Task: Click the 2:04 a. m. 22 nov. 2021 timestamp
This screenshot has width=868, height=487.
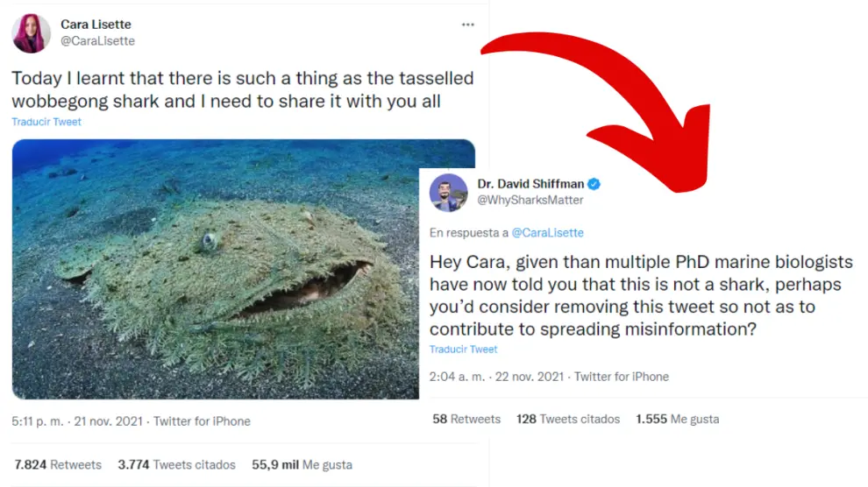Action: (x=495, y=377)
